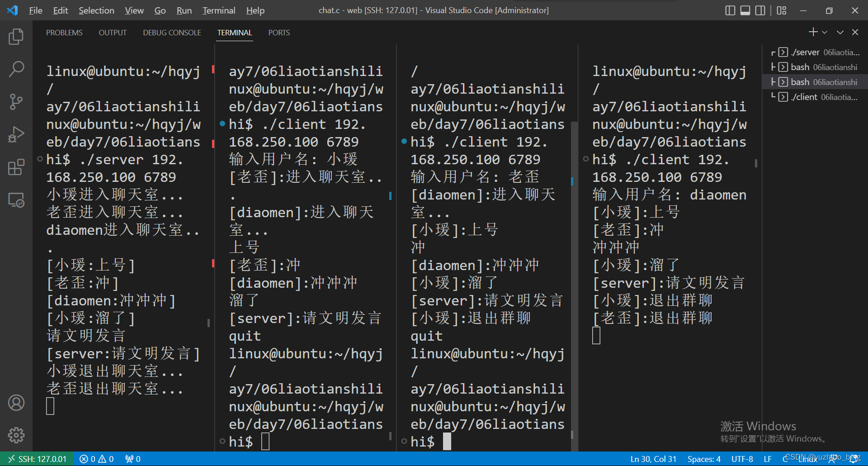The width and height of the screenshot is (868, 466).
Task: Open the terminal launch profile dropdown arrow
Action: click(x=825, y=32)
